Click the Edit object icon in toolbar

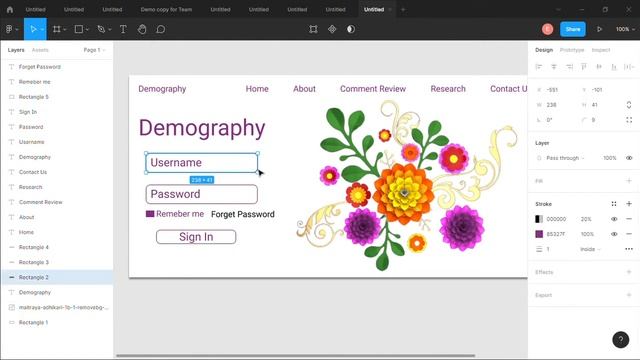click(x=313, y=29)
